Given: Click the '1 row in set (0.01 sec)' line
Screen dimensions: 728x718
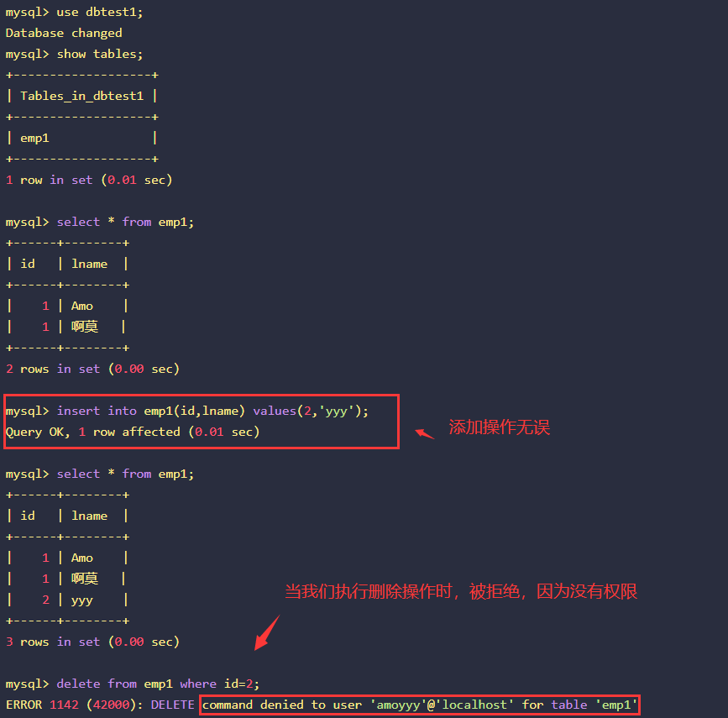Looking at the screenshot, I should tap(88, 180).
